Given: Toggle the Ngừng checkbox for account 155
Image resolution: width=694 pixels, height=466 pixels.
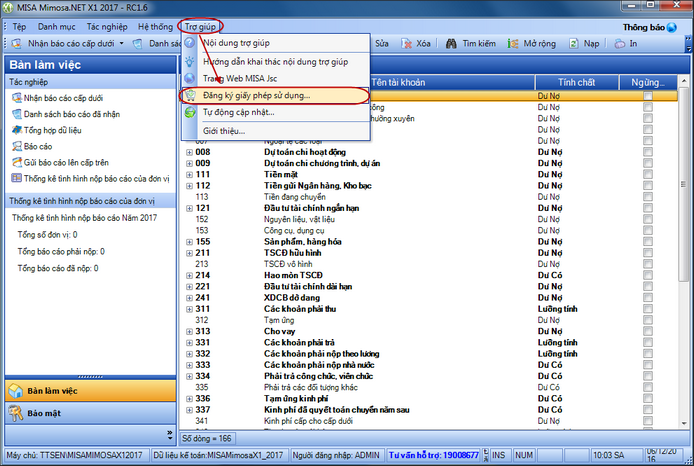Looking at the screenshot, I should 648,242.
